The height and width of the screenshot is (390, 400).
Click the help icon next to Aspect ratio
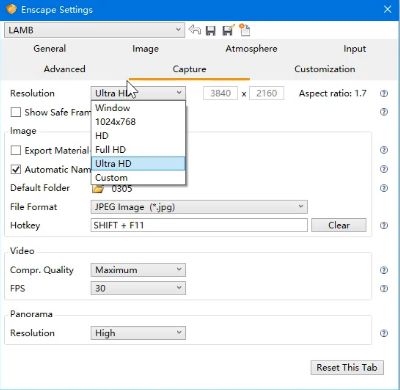tap(384, 93)
